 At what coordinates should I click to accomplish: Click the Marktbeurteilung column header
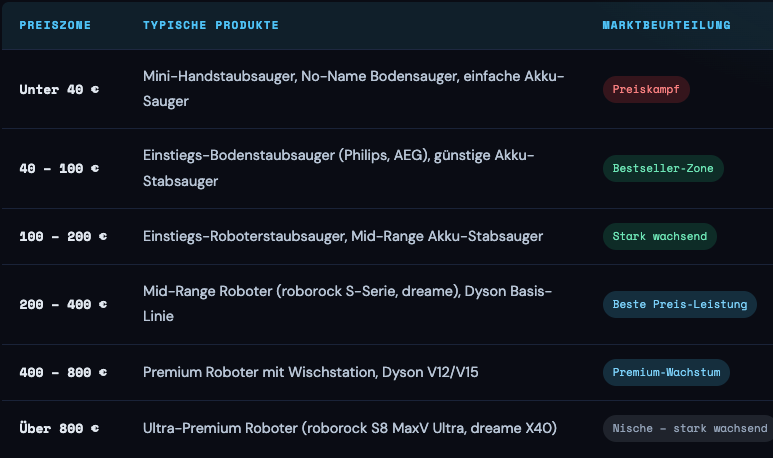[666, 25]
